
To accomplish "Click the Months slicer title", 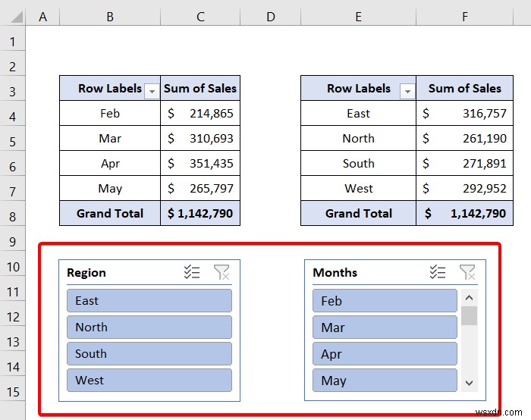I will [335, 272].
